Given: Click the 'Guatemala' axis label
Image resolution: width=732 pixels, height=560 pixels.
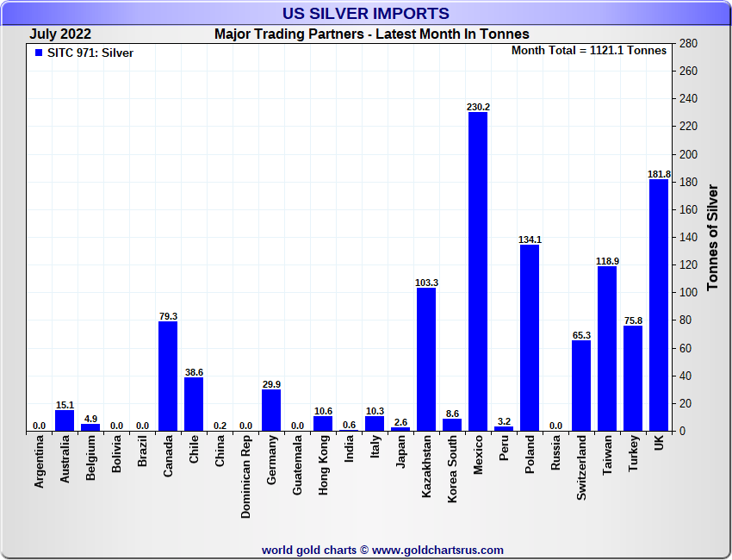Looking at the screenshot, I should point(297,464).
